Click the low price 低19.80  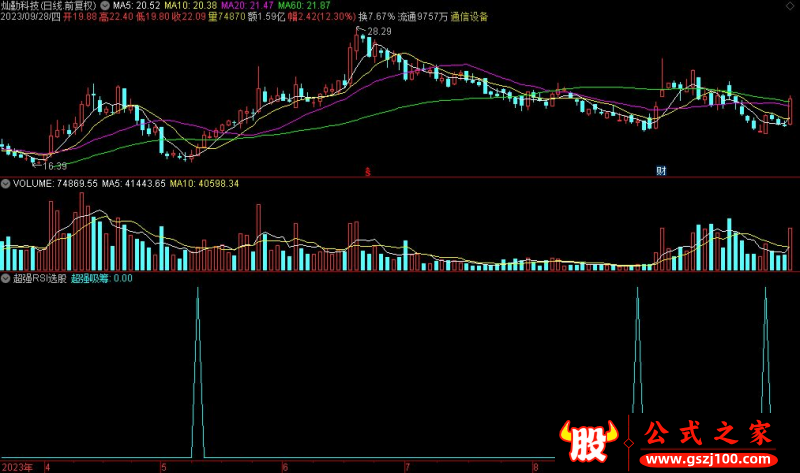click(x=153, y=17)
